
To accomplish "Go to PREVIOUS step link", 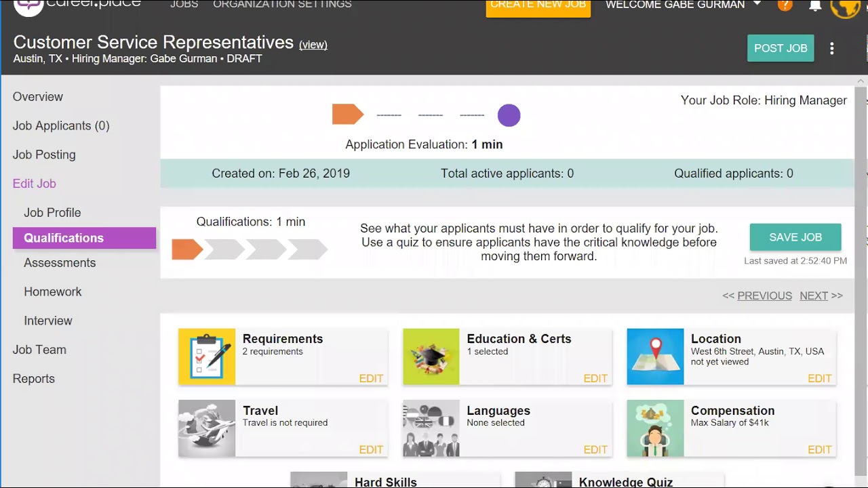I will (764, 296).
